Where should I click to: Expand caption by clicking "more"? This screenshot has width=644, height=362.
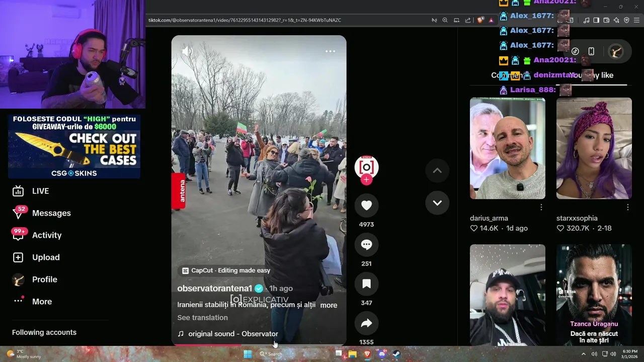pos(329,305)
